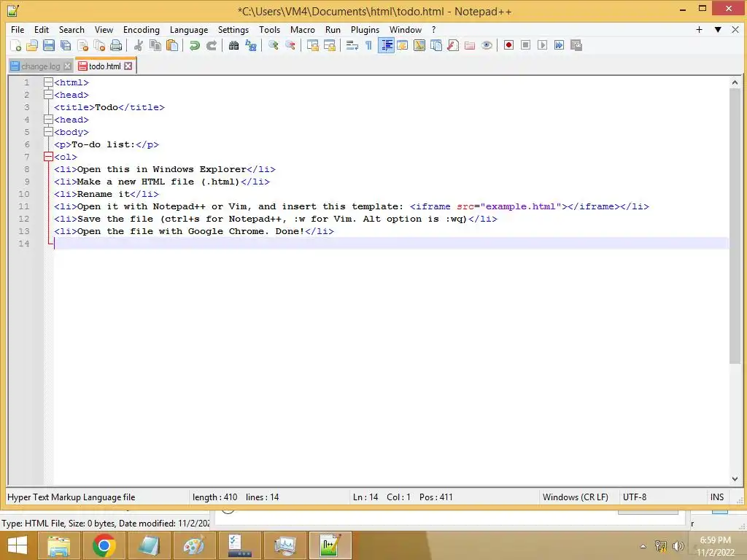Click the Redo toolbar icon

212,45
